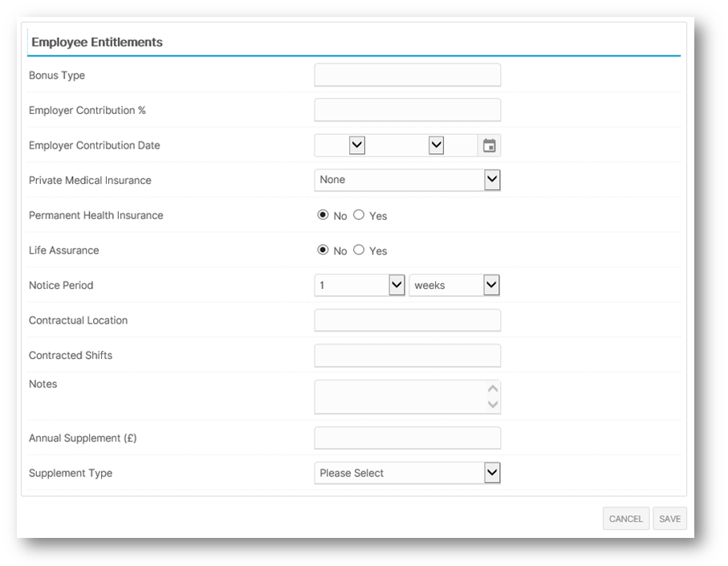
Task: Select Yes for Life Assurance
Action: pos(359,250)
